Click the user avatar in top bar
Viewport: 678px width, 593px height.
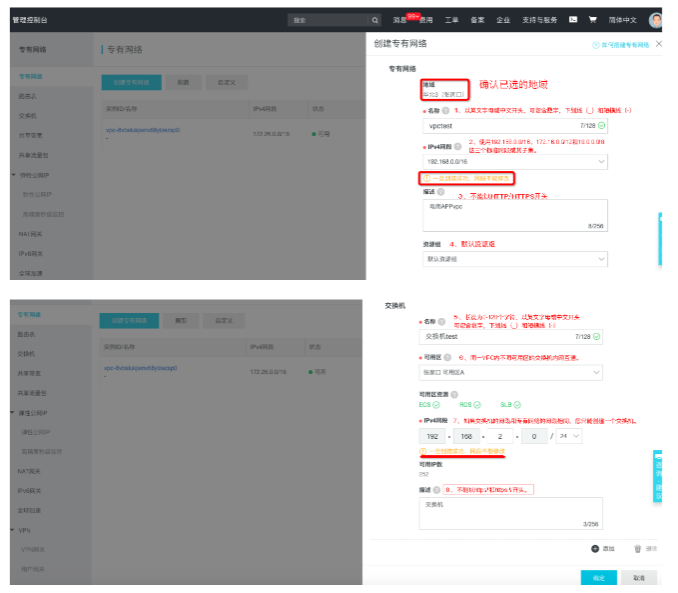click(656, 20)
